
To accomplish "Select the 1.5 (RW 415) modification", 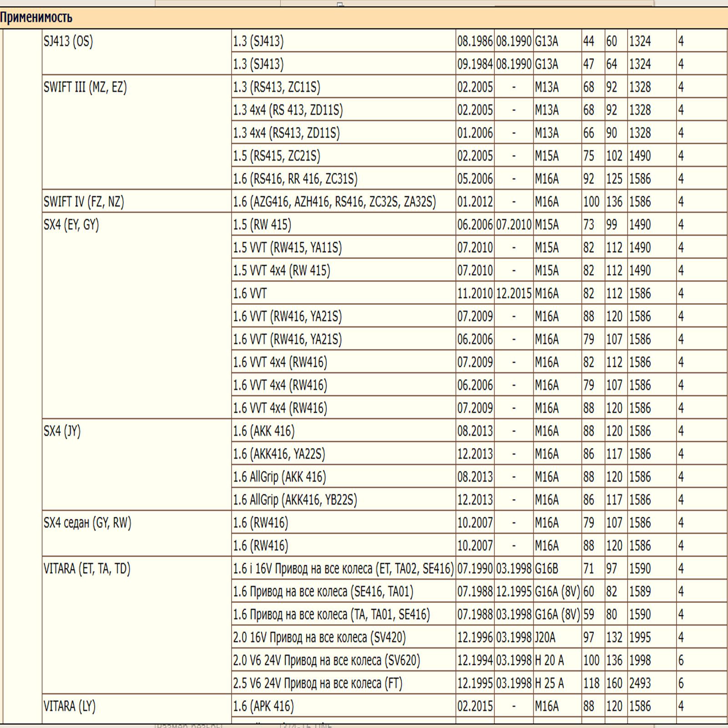I will pos(262,225).
